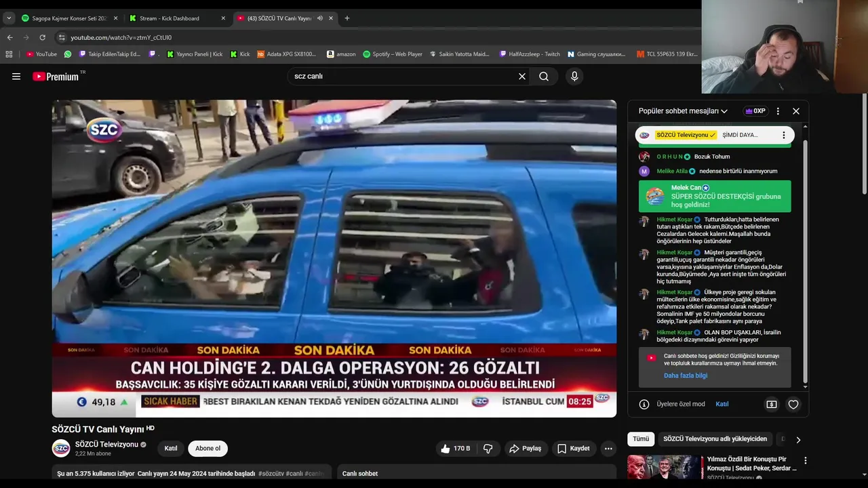The width and height of the screenshot is (868, 488).
Task: Open the YouTube guide hamburger menu
Action: (x=16, y=77)
